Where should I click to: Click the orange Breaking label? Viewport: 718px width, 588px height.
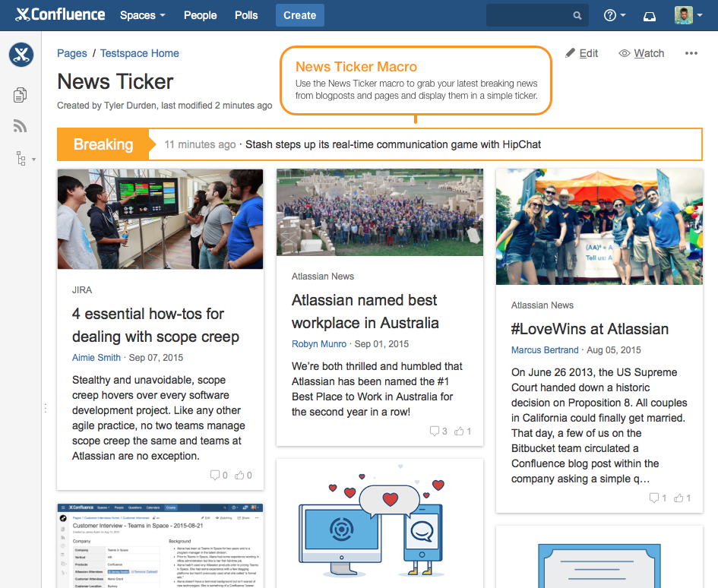[103, 144]
